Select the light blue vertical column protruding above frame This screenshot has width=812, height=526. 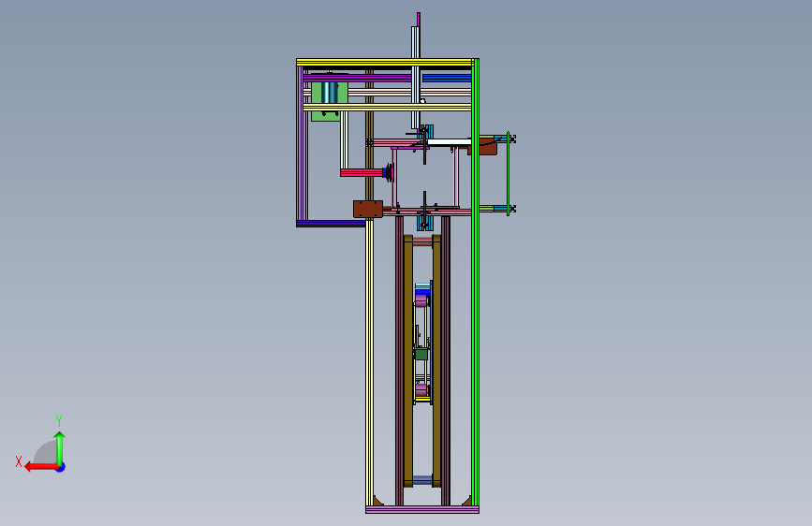click(x=415, y=78)
